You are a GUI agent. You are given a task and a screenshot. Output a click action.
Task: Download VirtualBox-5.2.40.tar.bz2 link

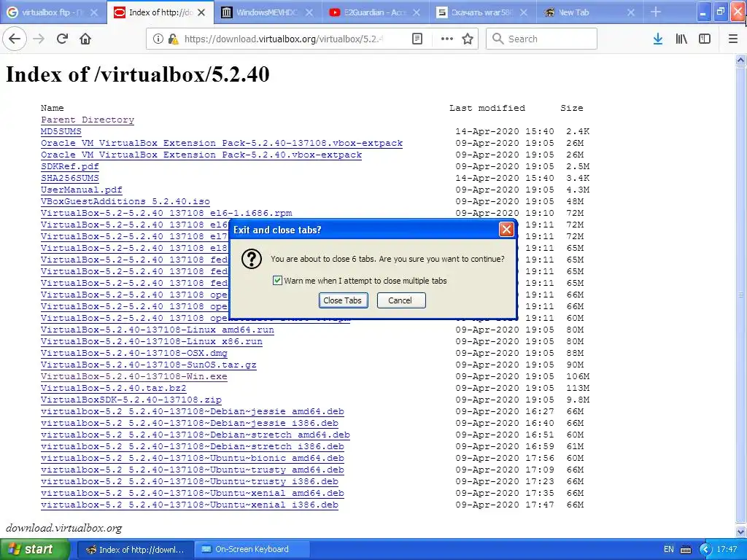pyautogui.click(x=113, y=388)
